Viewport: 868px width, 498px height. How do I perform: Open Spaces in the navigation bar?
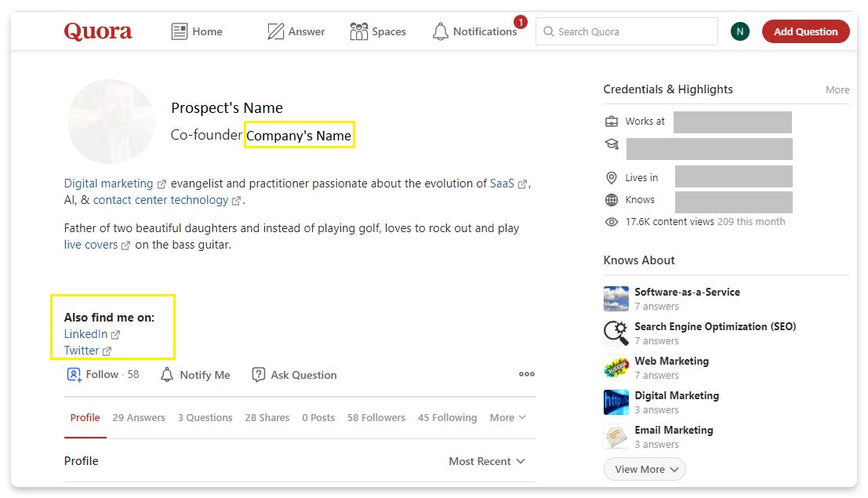[378, 31]
